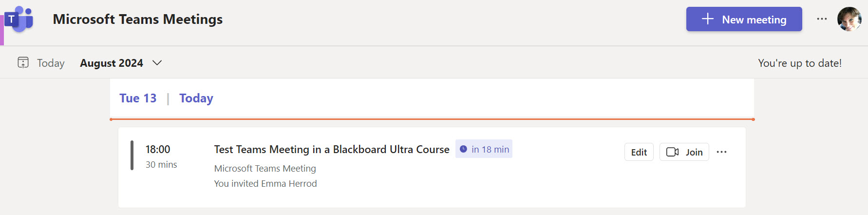Expand the August 2024 month picker
Screen dimensions: 868x215
pos(112,63)
